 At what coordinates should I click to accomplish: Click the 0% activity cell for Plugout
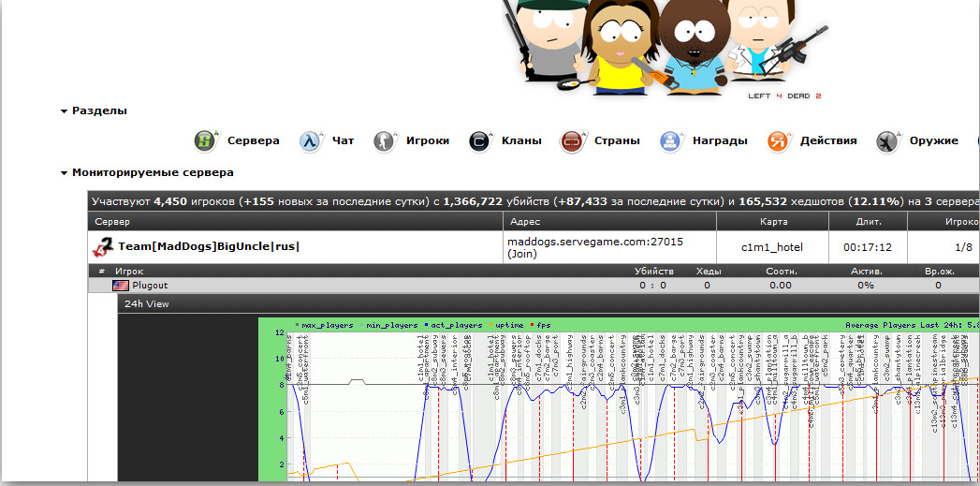click(x=865, y=286)
